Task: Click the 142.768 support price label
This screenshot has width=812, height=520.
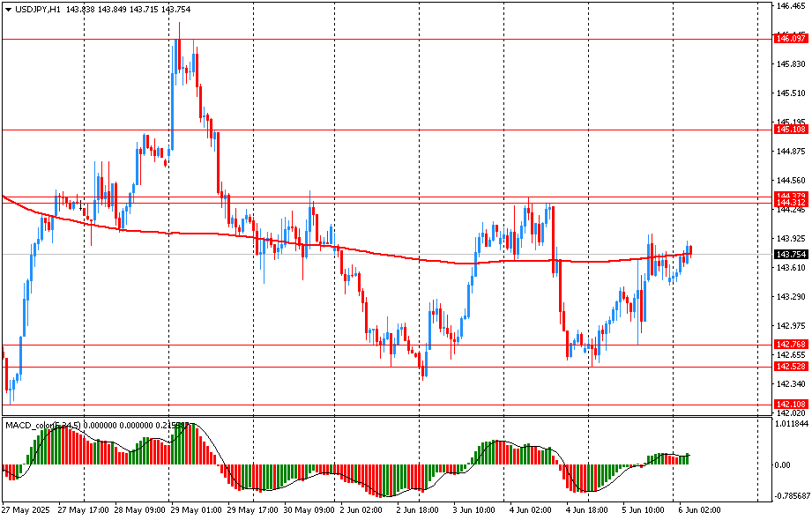Action: coord(791,345)
